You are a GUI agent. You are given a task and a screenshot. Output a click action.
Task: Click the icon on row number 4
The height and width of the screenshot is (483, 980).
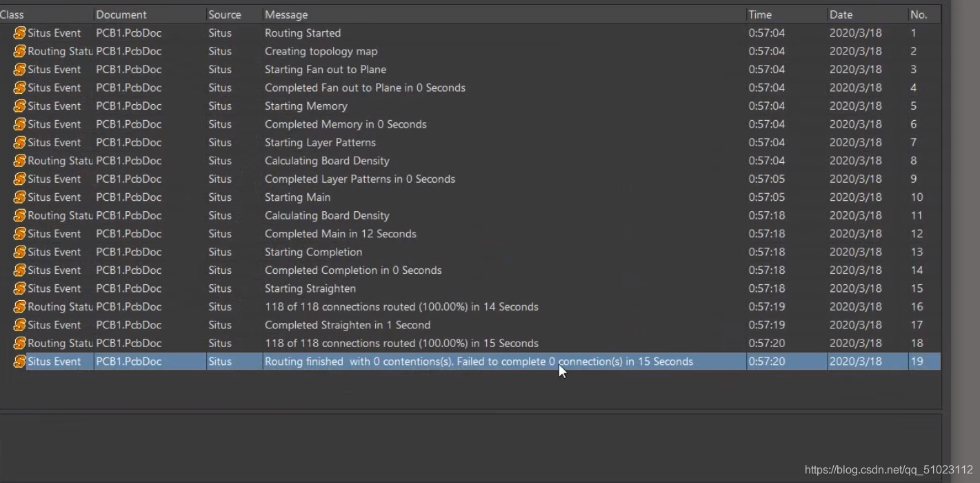[20, 88]
